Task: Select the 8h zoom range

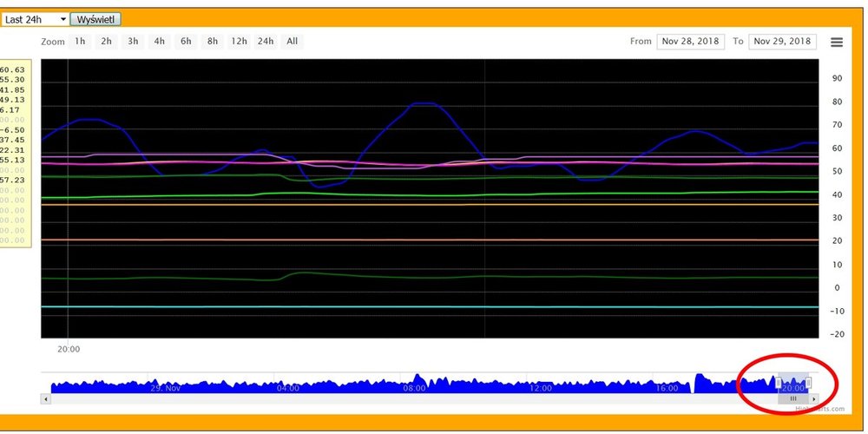Action: (x=212, y=42)
